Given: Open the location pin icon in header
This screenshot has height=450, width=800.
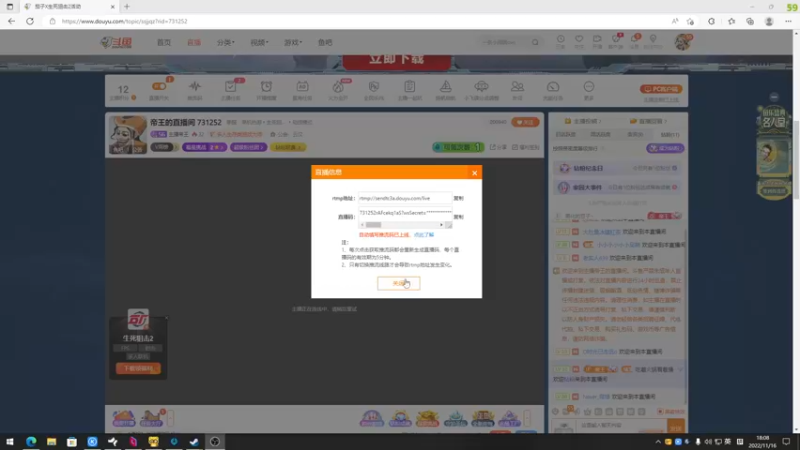Looking at the screenshot, I should point(653,39).
